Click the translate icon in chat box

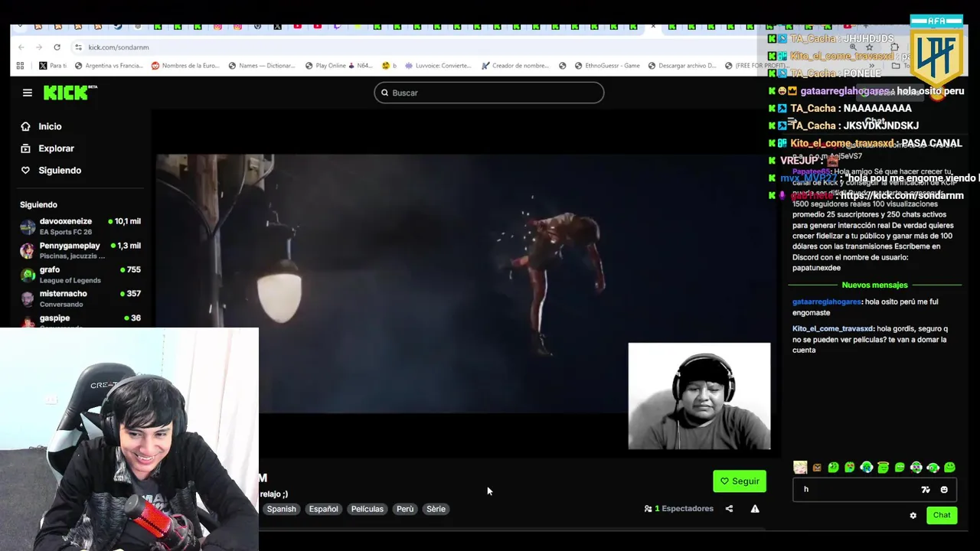pyautogui.click(x=926, y=490)
